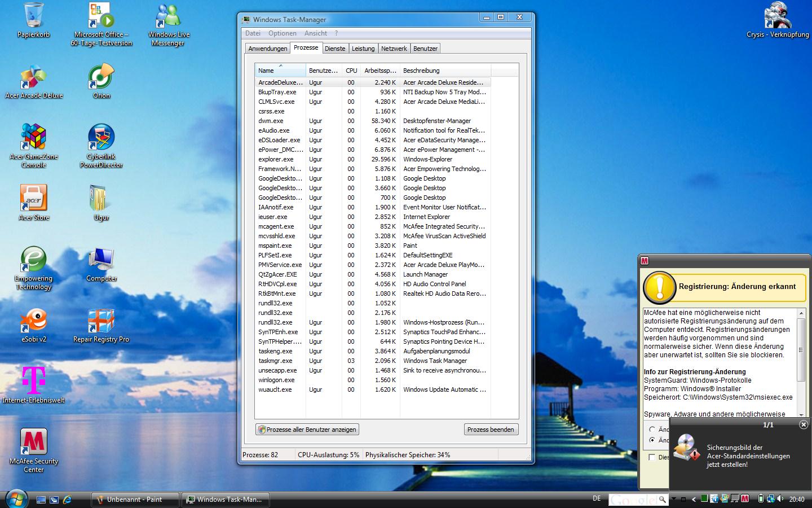This screenshot has width=812, height=508.
Task: Select the first radio option in McAfee alert
Action: click(x=652, y=429)
